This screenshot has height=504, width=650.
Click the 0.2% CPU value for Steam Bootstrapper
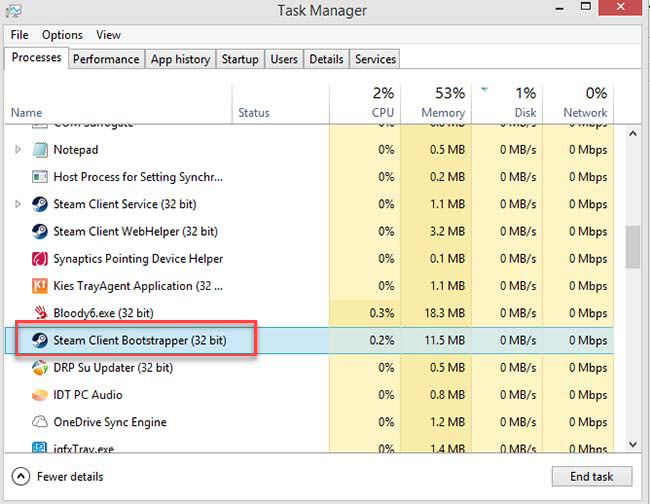tap(381, 340)
